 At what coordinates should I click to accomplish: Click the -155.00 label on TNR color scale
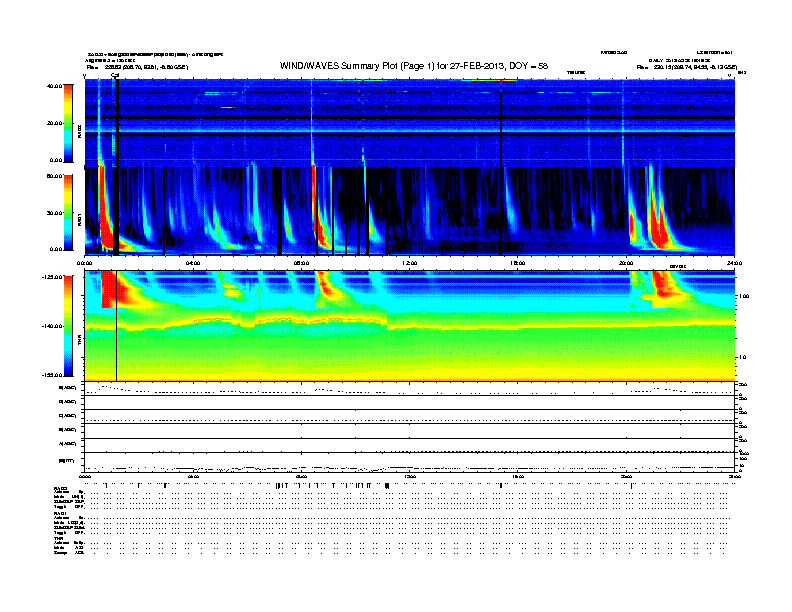[52, 375]
